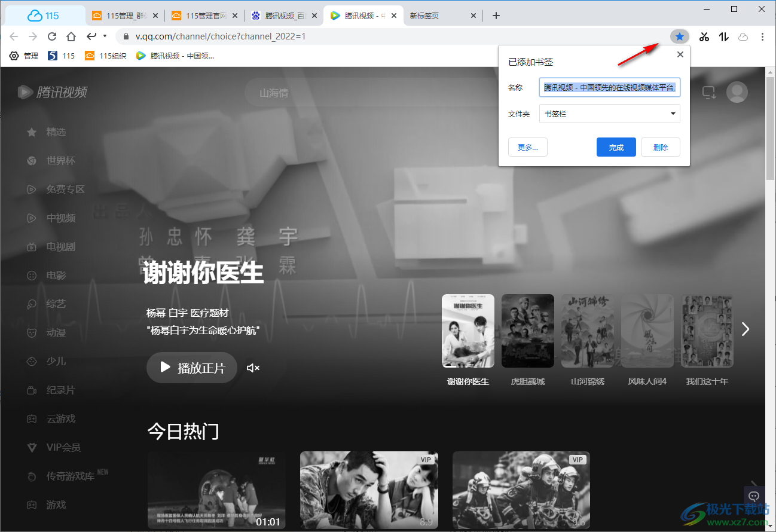Click the page vertical scrollbar thumb

click(770, 129)
